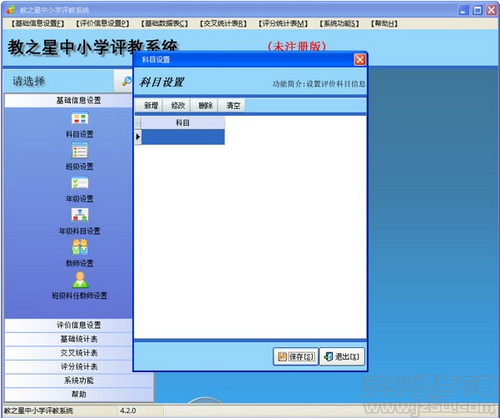Click the app icon in the title bar
The width and height of the screenshot is (500, 418).
(10, 10)
